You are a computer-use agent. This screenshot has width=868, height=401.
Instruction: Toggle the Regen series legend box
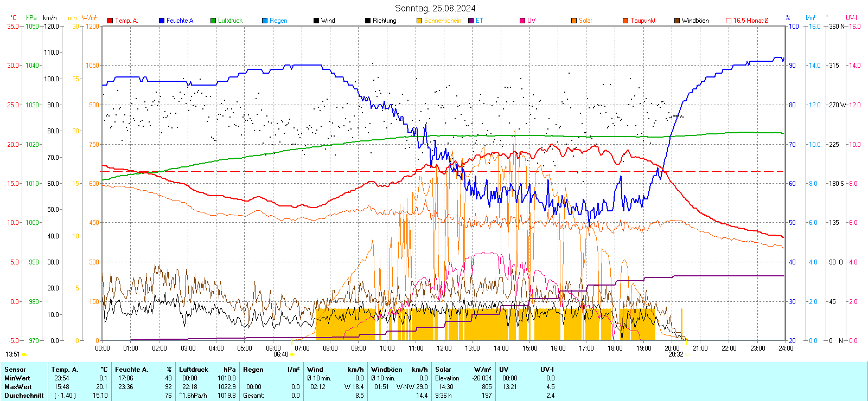265,21
